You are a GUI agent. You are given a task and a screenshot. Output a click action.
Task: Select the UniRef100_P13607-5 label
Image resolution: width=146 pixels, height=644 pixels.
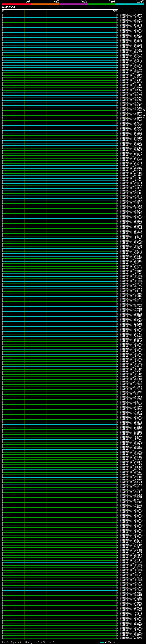(x=132, y=110)
